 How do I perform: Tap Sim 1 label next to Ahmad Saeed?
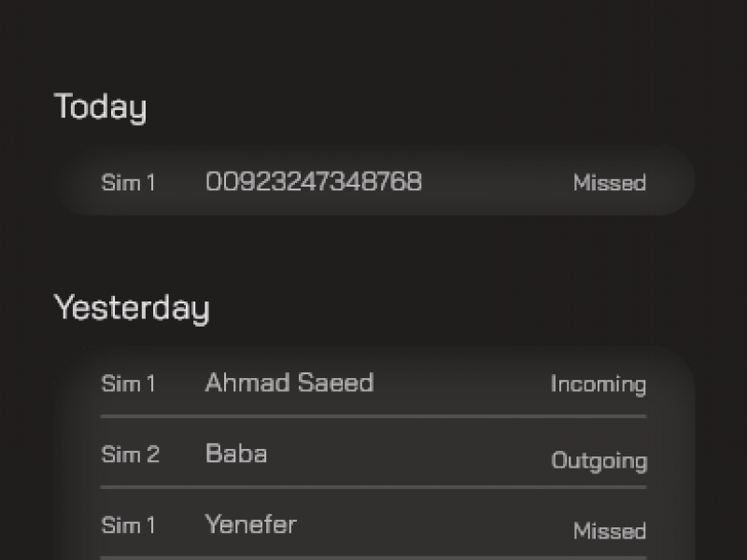tap(128, 384)
